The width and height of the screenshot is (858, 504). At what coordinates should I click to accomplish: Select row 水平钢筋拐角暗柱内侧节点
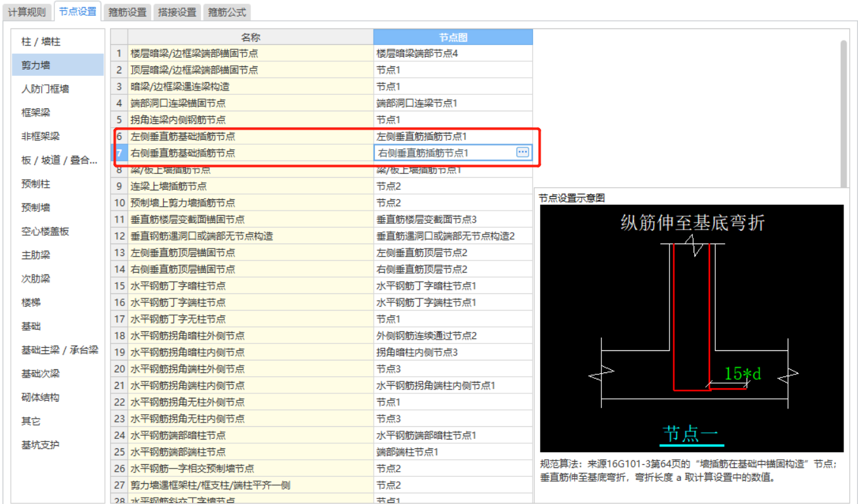point(250,352)
